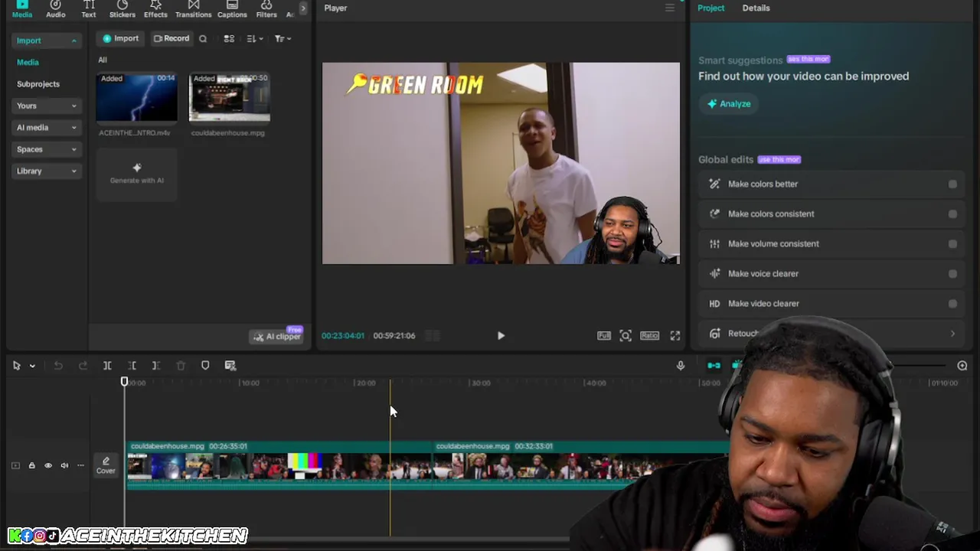Enter fullscreen player mode
Viewport: 980px width, 551px height.
(x=675, y=336)
